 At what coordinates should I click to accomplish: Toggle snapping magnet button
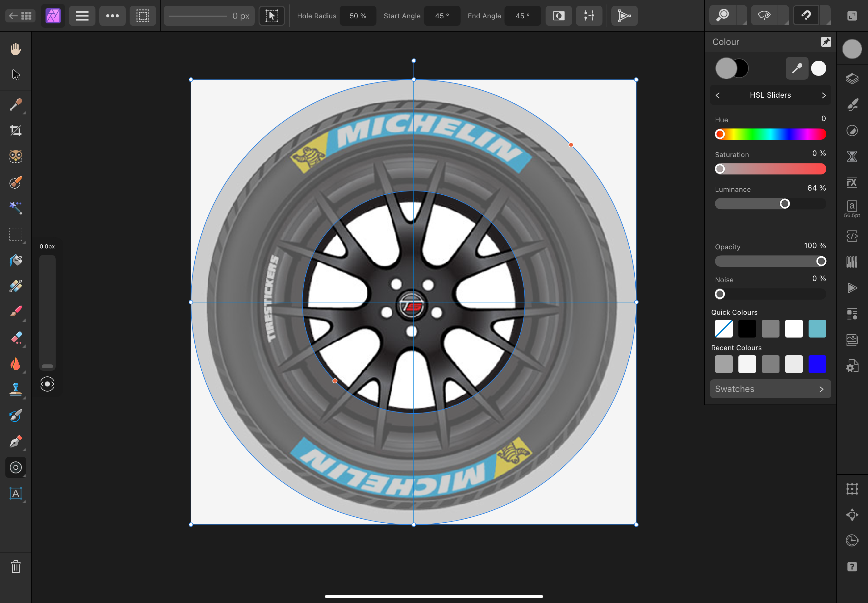(806, 15)
